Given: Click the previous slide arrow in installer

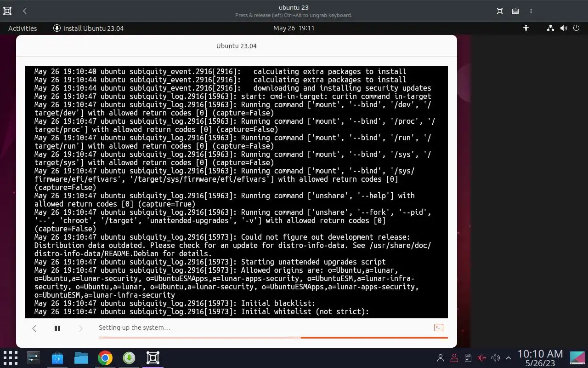Looking at the screenshot, I should 34,328.
